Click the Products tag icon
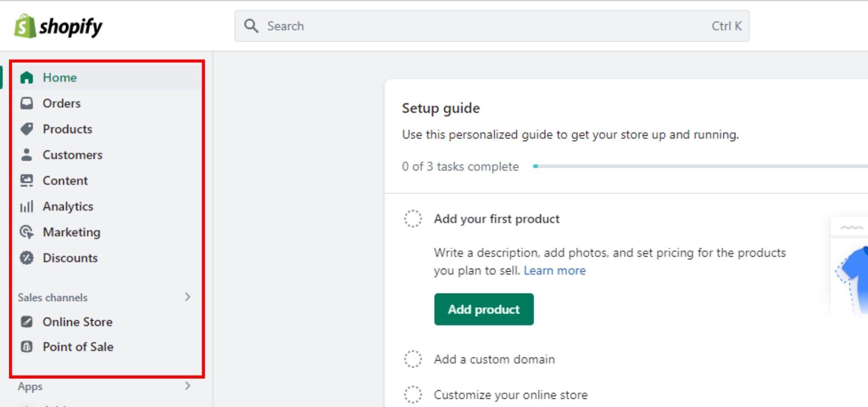 (27, 129)
